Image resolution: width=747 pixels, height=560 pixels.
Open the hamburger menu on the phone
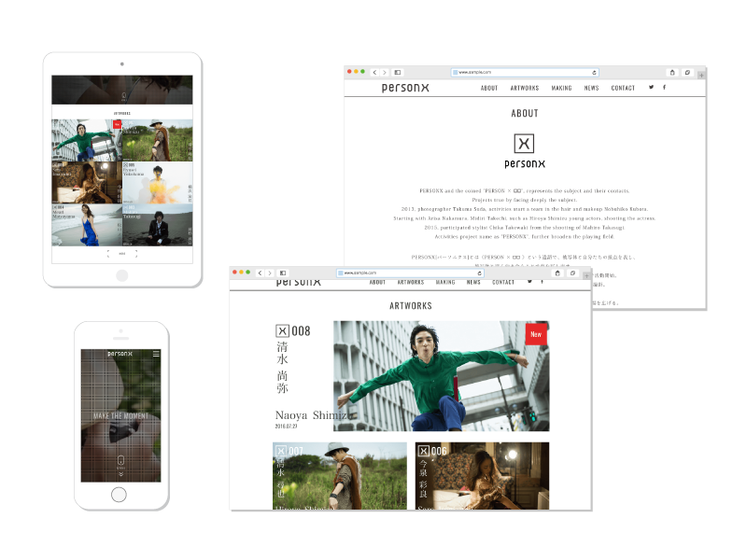click(156, 355)
